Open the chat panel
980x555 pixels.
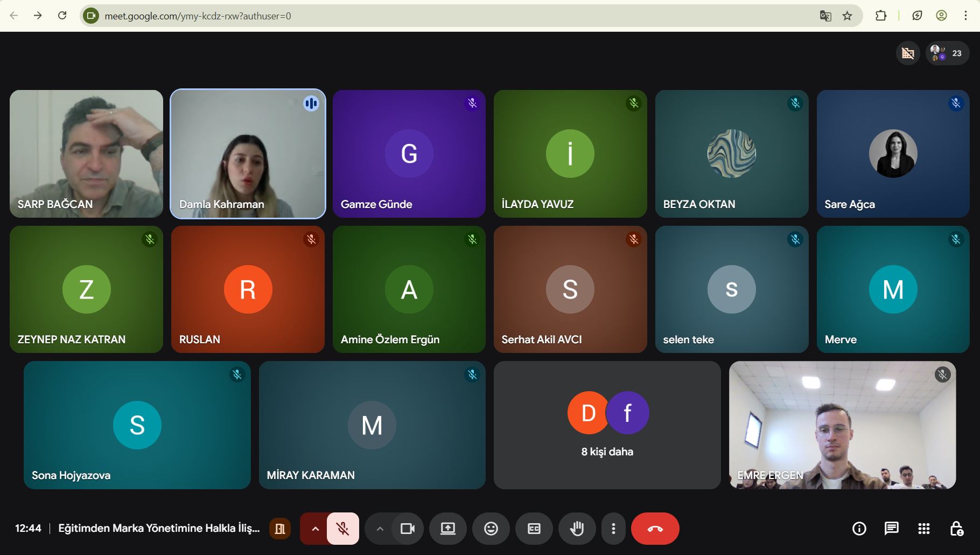[892, 529]
